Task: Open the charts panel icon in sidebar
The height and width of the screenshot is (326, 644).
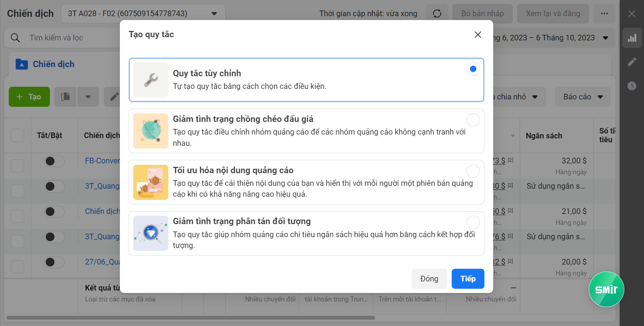Action: point(632,38)
